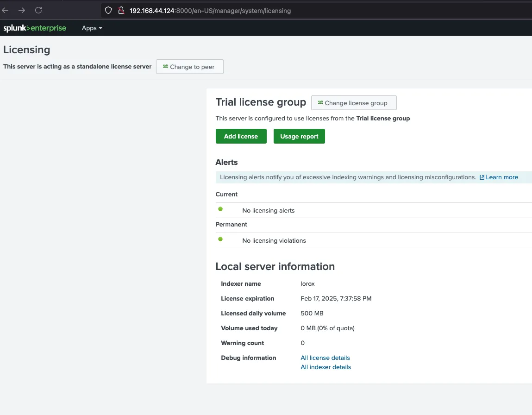Click the browser forward arrow
The height and width of the screenshot is (415, 532).
pyautogui.click(x=22, y=10)
